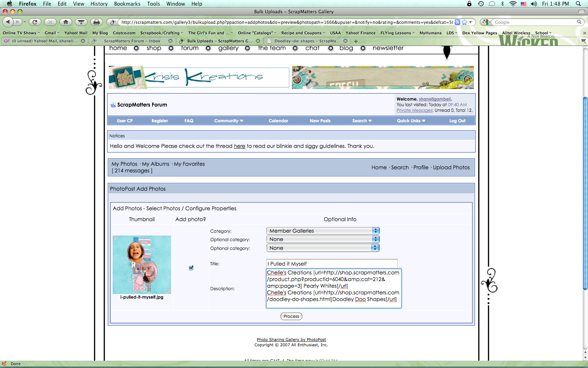
Task: Open the File menu
Action: [47, 4]
